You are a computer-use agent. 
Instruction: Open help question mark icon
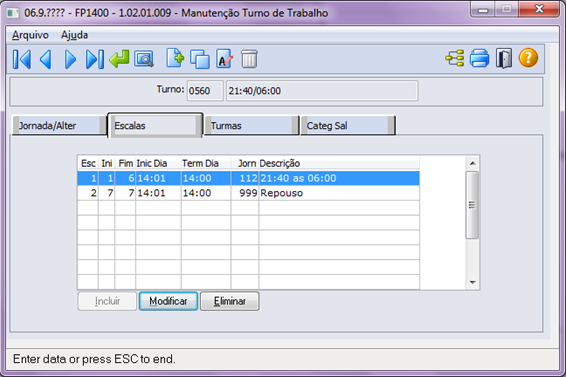[x=528, y=58]
